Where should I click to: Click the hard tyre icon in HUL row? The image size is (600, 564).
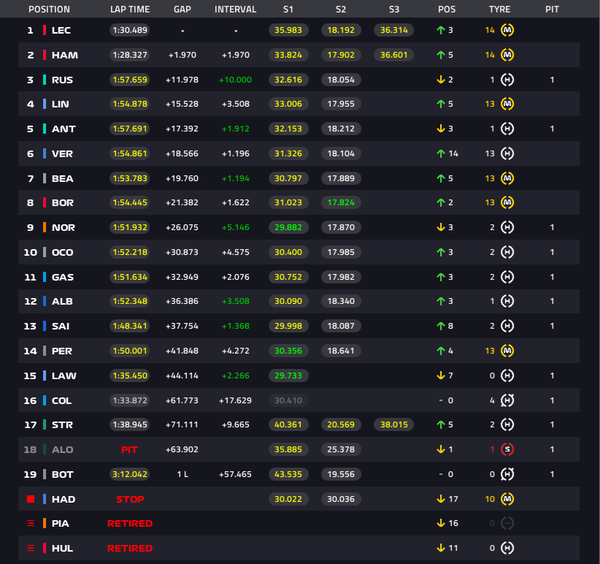point(507,548)
